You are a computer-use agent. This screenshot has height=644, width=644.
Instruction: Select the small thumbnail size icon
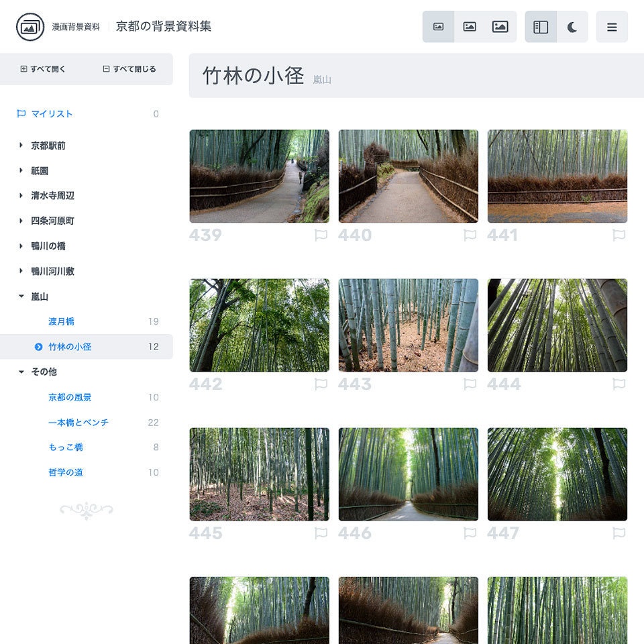[439, 26]
